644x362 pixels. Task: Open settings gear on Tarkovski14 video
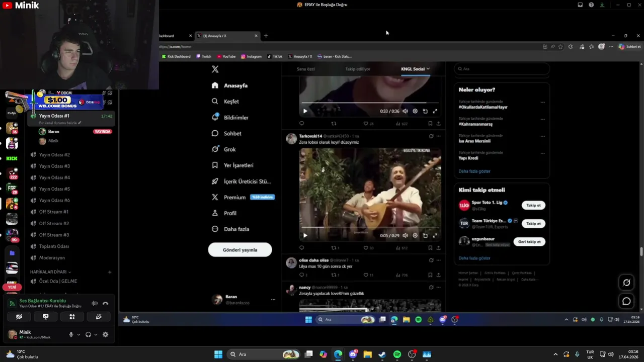(415, 235)
